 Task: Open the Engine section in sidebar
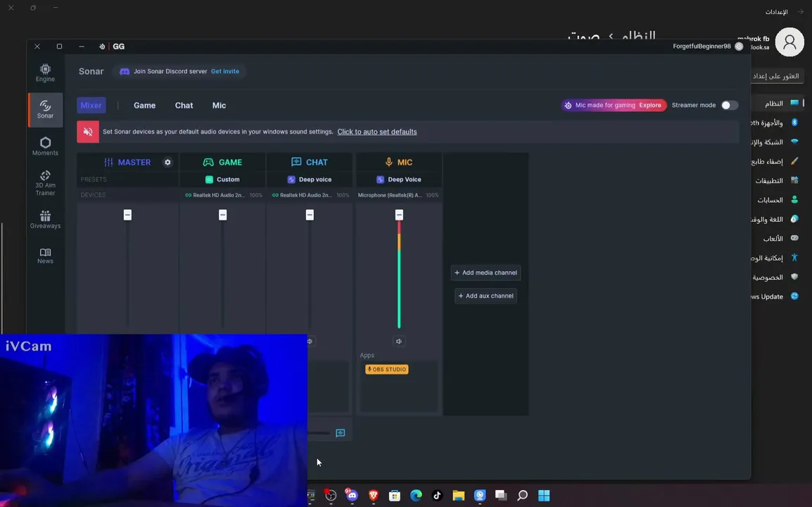pyautogui.click(x=45, y=73)
